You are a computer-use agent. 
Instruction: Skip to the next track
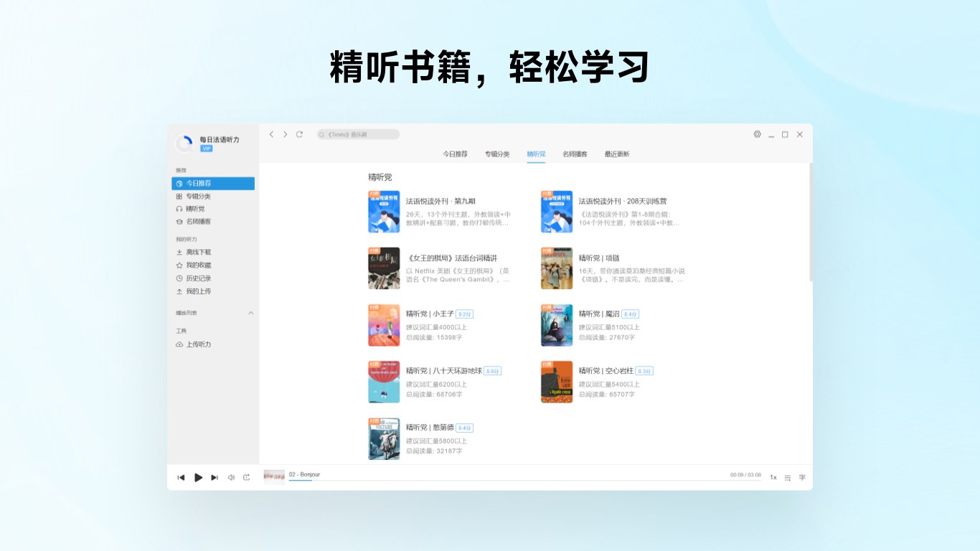(214, 477)
